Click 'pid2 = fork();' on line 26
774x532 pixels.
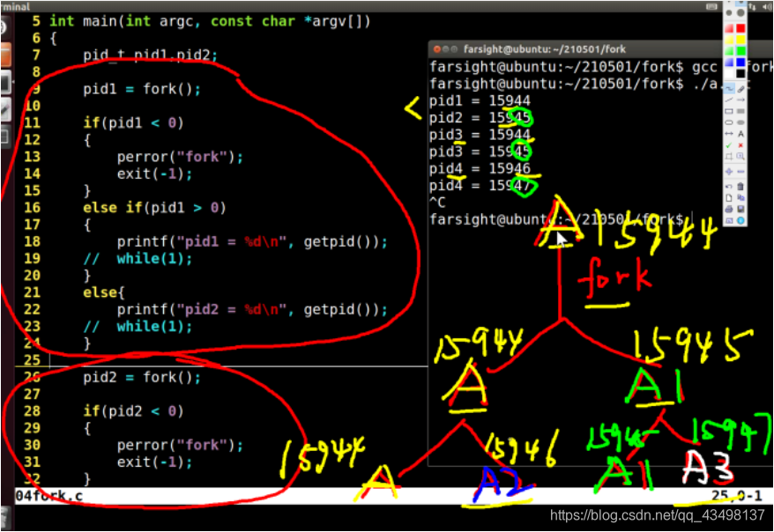pos(142,378)
